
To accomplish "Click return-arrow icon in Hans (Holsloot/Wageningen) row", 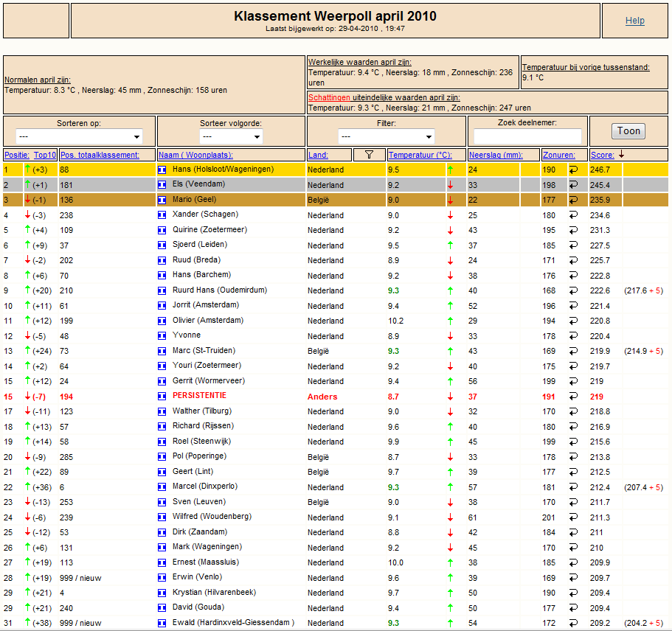I will point(573,170).
